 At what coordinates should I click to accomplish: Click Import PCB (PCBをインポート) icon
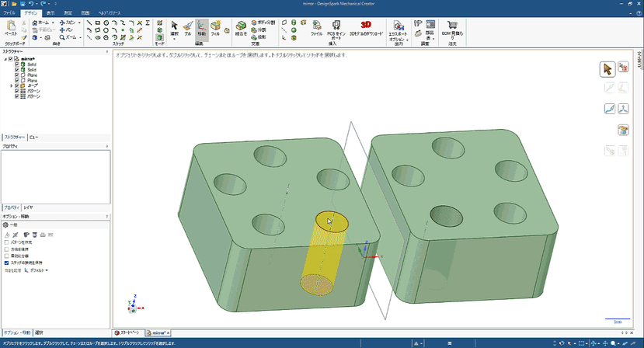click(336, 29)
